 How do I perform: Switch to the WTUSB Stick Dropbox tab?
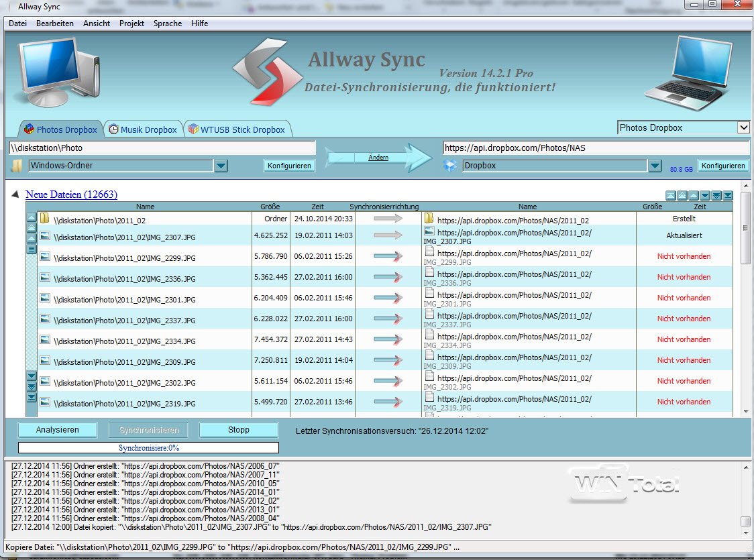click(237, 129)
